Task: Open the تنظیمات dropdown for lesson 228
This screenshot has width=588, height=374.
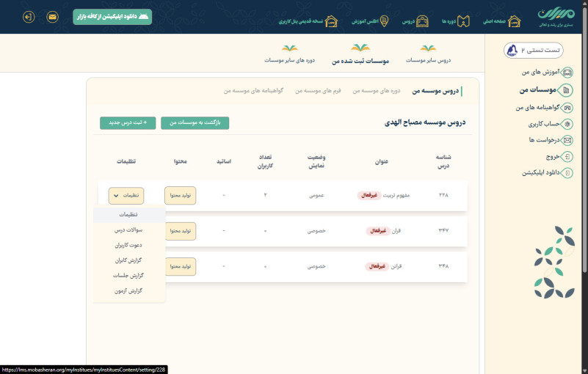Action: click(126, 196)
